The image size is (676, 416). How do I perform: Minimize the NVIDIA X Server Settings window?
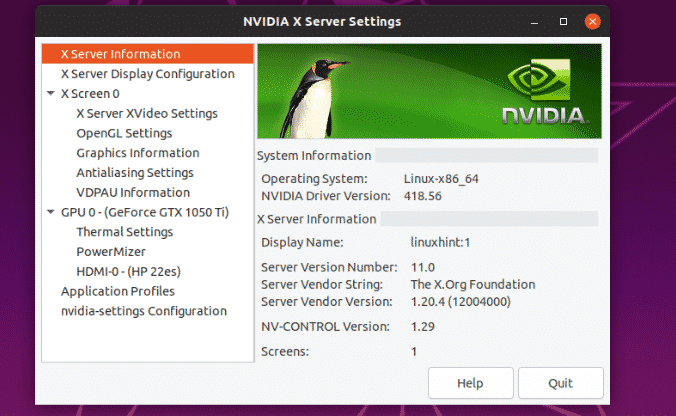point(537,21)
